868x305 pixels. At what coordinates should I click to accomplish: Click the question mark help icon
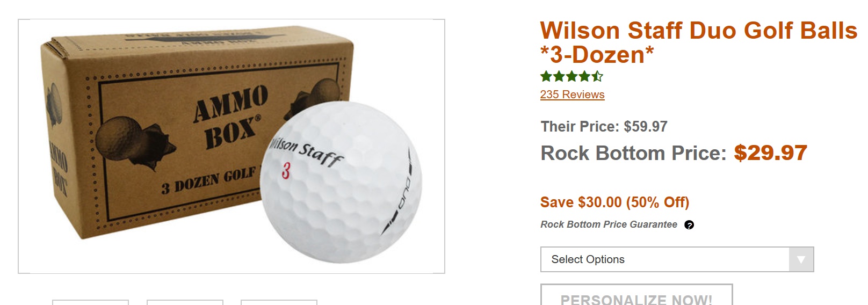(689, 225)
